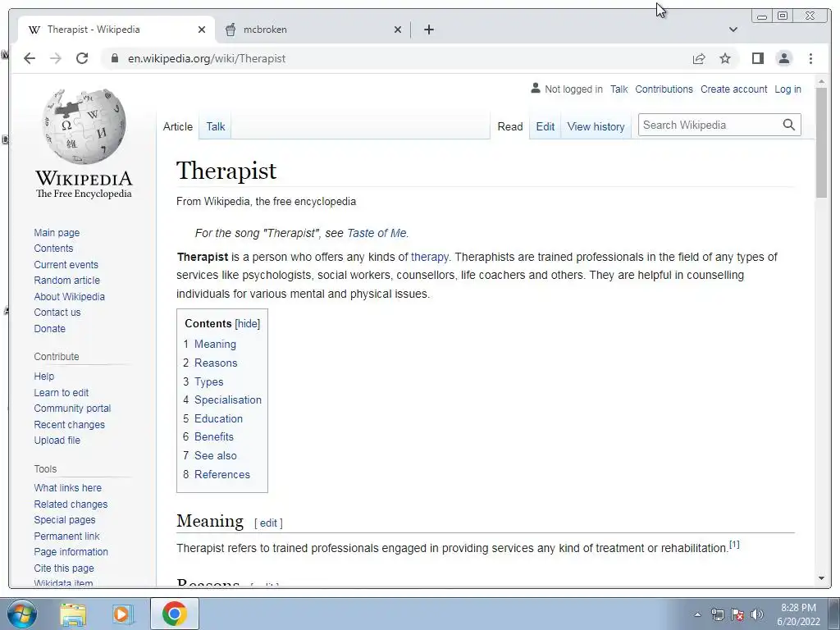Image resolution: width=840 pixels, height=630 pixels.
Task: Open the Edit tab
Action: [546, 126]
